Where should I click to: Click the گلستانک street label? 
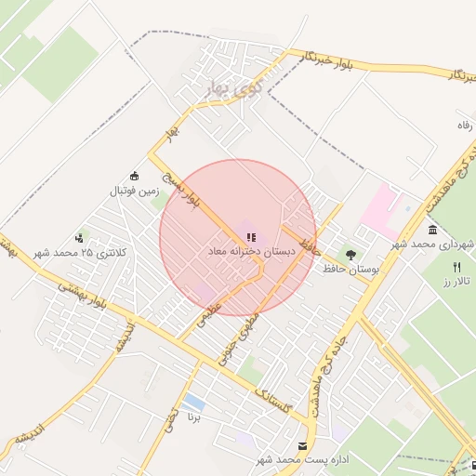click(272, 400)
